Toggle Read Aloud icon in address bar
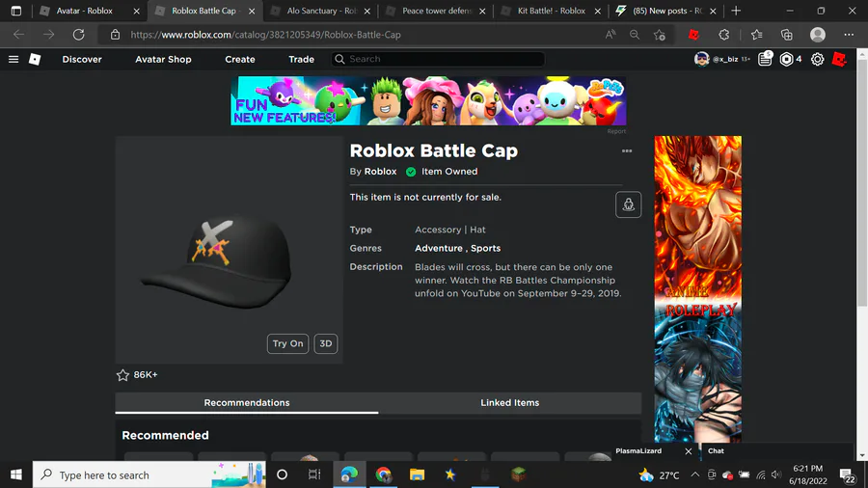868x488 pixels. 610,35
